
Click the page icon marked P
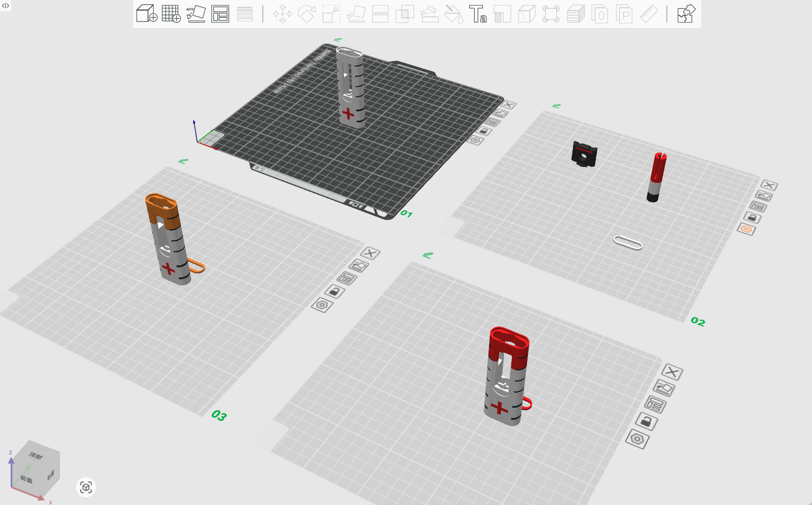[624, 13]
